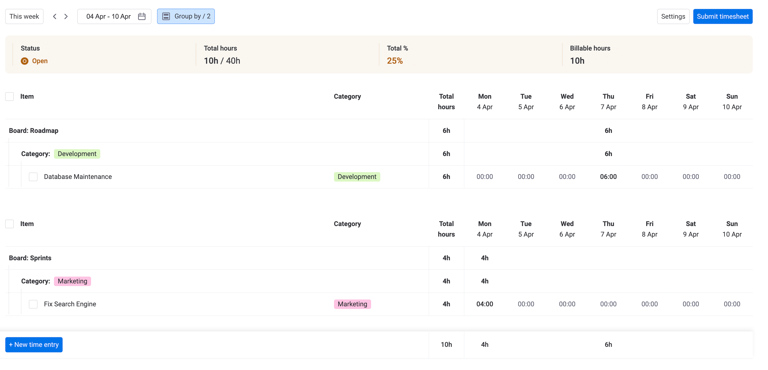Click the Group by icon

click(166, 17)
